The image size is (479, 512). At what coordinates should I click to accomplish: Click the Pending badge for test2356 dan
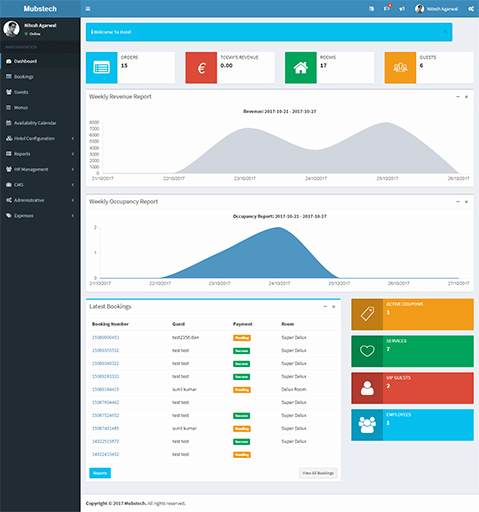tap(242, 338)
